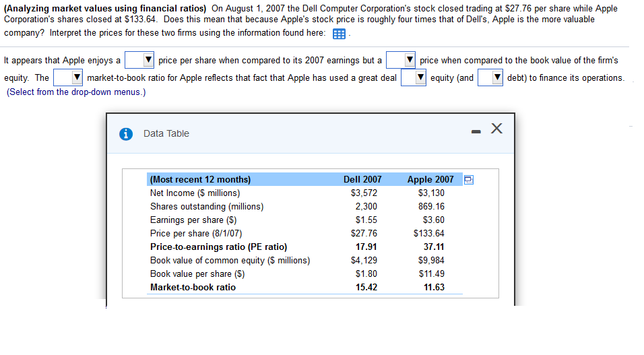Click the blue info icon beside Data Table
This screenshot has width=644, height=355.
click(126, 134)
